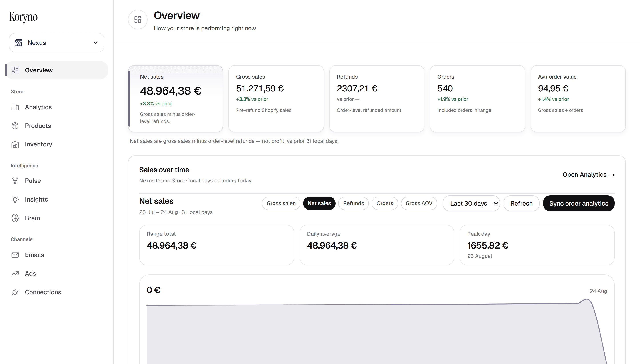Select the Gross sales metric pill
This screenshot has height=364, width=640.
click(281, 203)
